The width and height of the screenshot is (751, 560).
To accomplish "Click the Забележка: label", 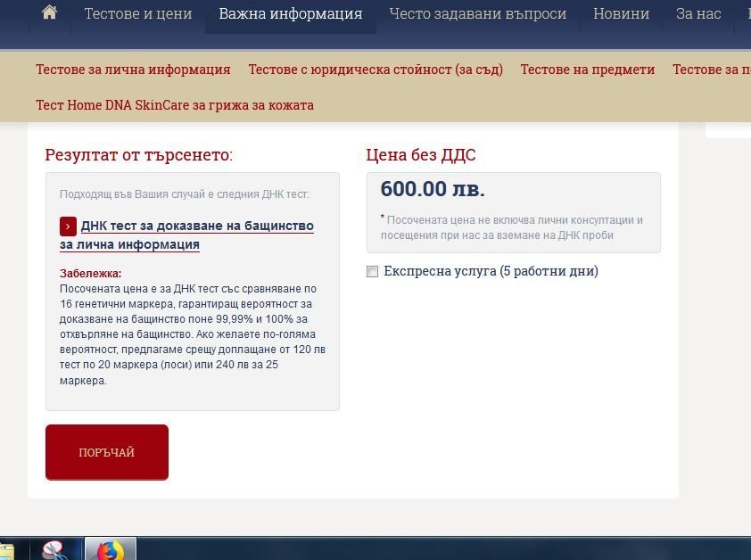I will pyautogui.click(x=90, y=274).
